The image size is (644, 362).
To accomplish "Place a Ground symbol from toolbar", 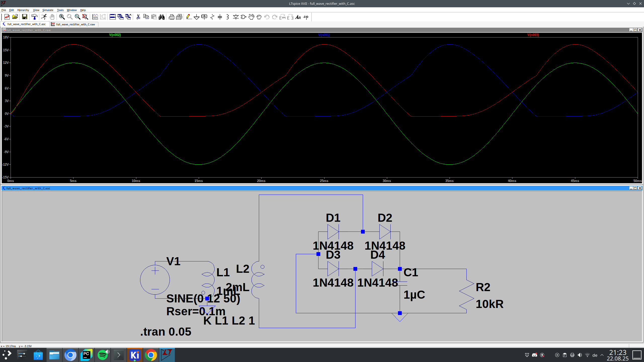I will click(197, 17).
